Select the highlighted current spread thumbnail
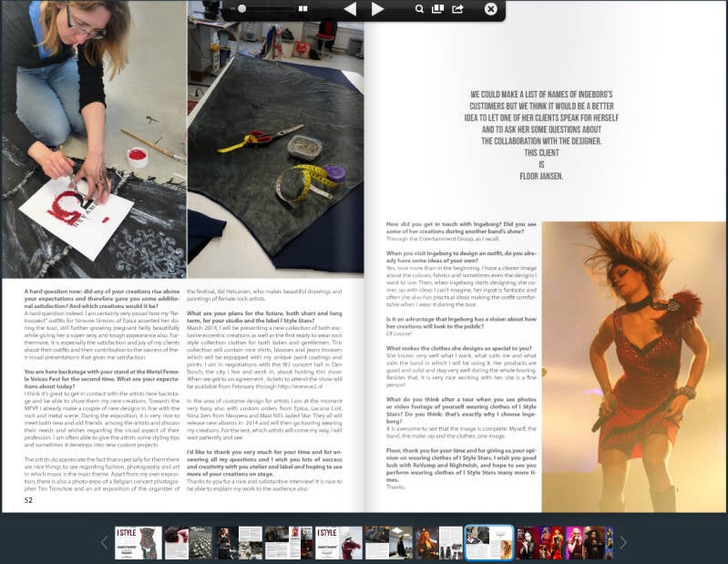 click(x=489, y=543)
